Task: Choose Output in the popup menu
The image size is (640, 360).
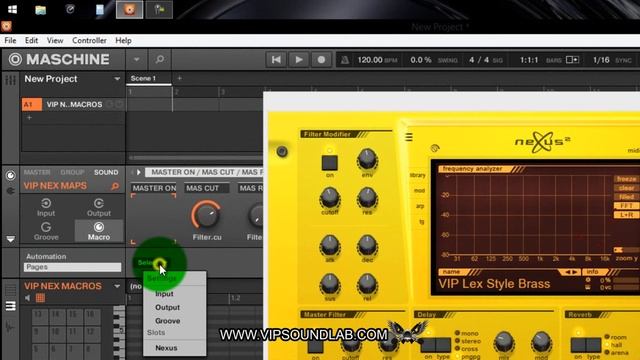Action: coord(167,307)
